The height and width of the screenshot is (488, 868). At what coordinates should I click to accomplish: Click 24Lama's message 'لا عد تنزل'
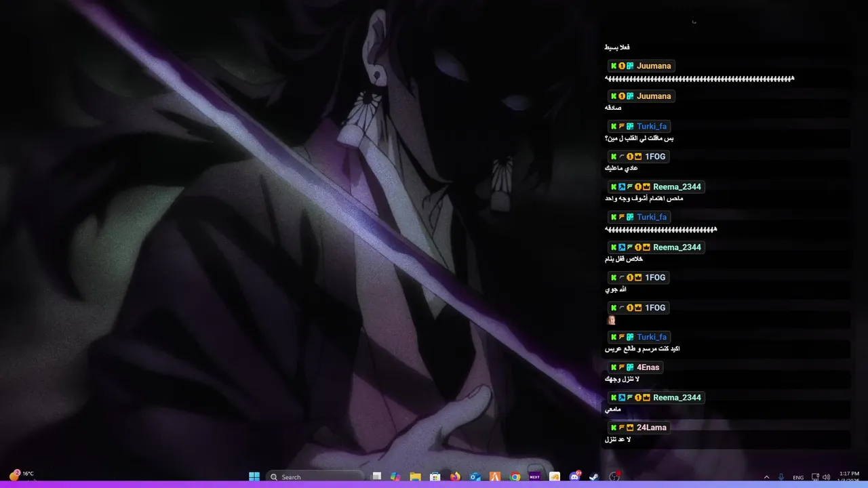click(x=618, y=440)
